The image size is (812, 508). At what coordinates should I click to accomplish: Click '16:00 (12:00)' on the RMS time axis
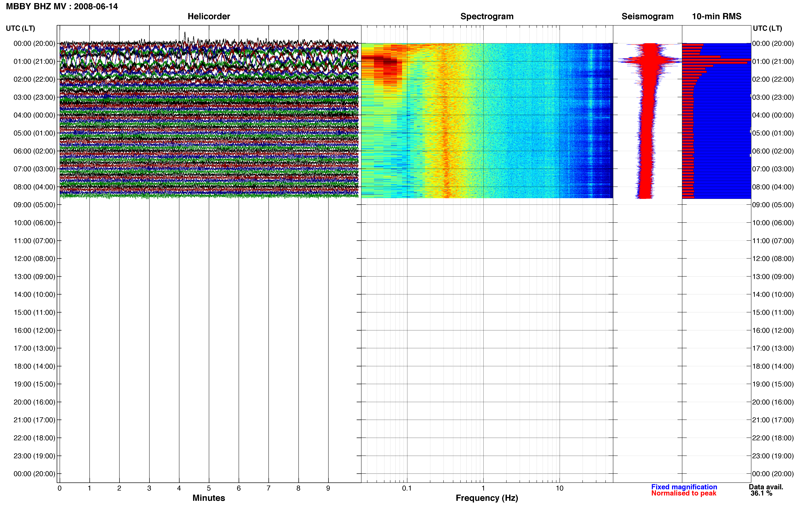[x=773, y=330]
